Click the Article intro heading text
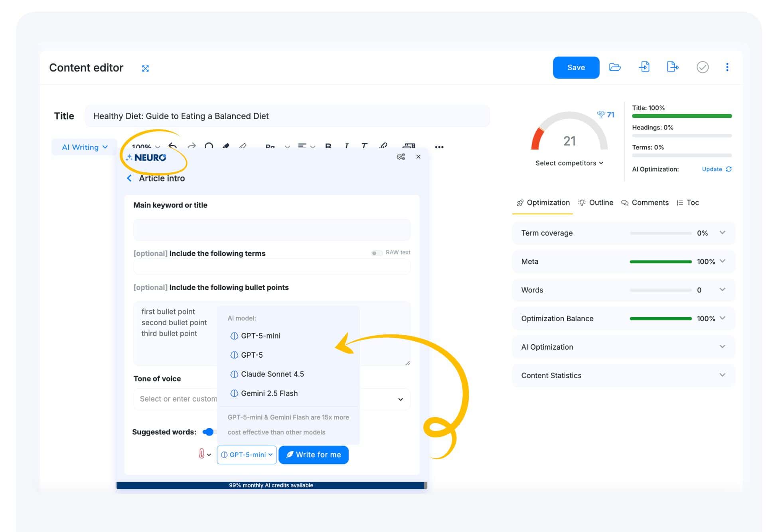Screen dimensions: 778x532 [162, 178]
